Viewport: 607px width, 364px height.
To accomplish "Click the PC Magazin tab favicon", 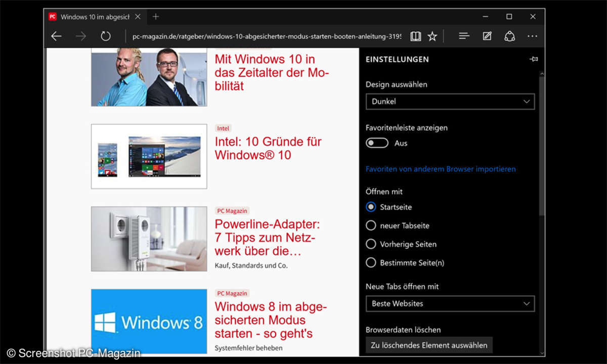I will 52,17.
